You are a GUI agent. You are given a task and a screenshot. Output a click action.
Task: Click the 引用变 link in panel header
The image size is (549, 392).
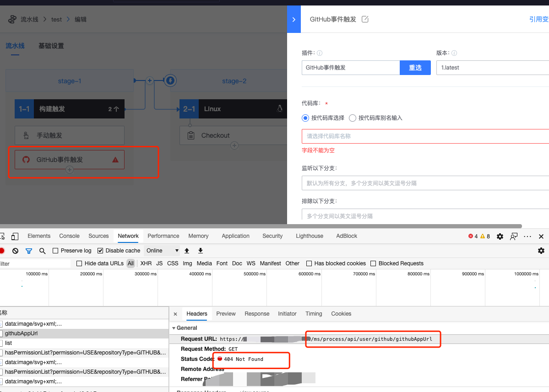[x=539, y=19]
